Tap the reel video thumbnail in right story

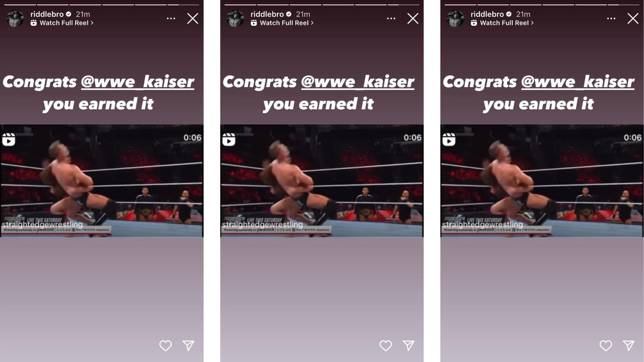(x=542, y=181)
